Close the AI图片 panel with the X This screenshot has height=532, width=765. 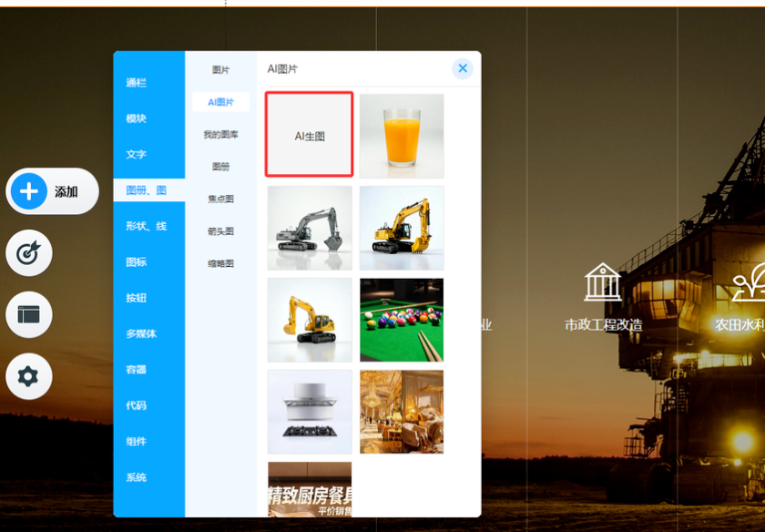[x=463, y=68]
